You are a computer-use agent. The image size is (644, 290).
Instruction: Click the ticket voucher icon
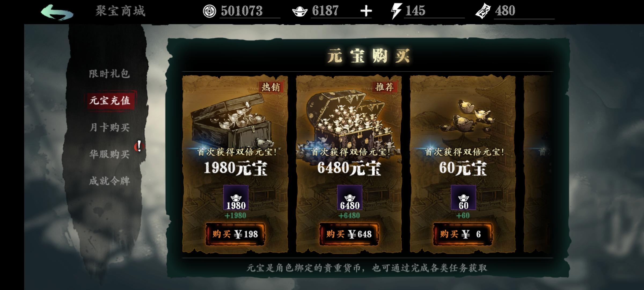pos(483,12)
